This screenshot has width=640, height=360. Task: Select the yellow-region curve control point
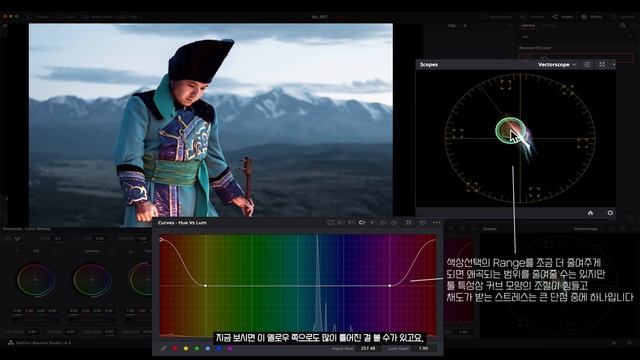(x=205, y=286)
